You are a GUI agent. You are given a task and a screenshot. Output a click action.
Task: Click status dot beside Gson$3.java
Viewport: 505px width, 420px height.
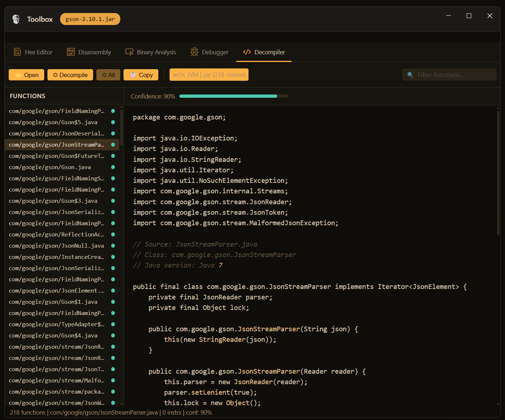[x=113, y=201]
